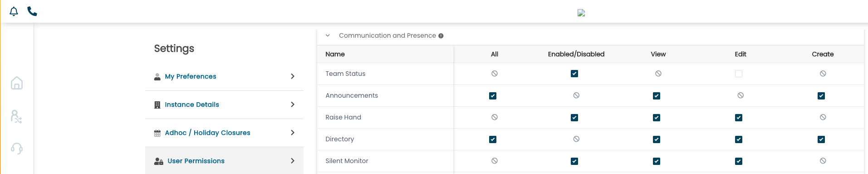Uncheck Raise Hand Edit checkbox

point(739,118)
